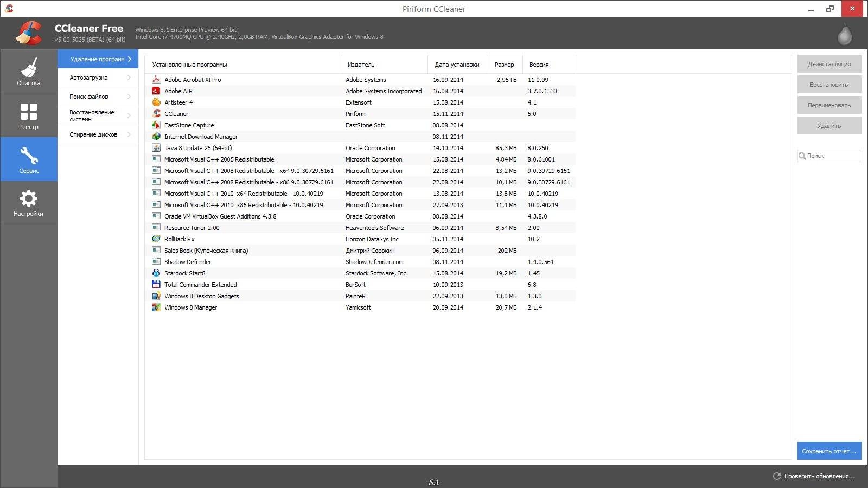Open the Настройки settings section

(x=29, y=203)
